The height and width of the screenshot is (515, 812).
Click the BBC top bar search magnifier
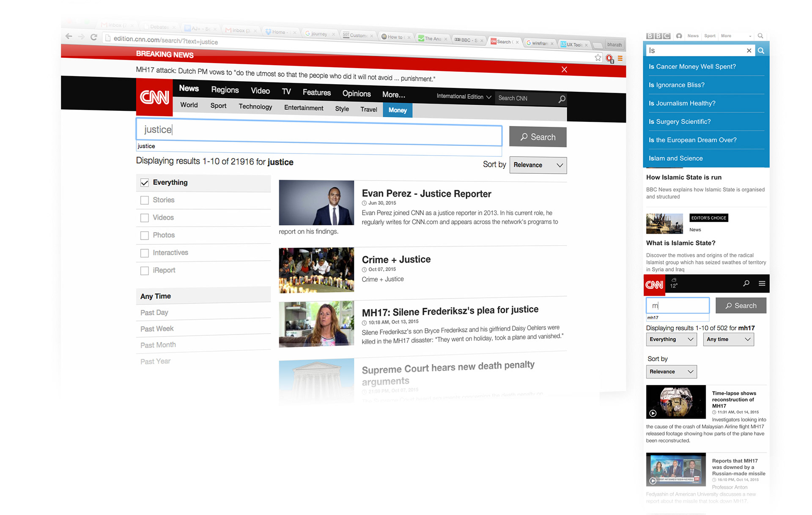pos(760,36)
